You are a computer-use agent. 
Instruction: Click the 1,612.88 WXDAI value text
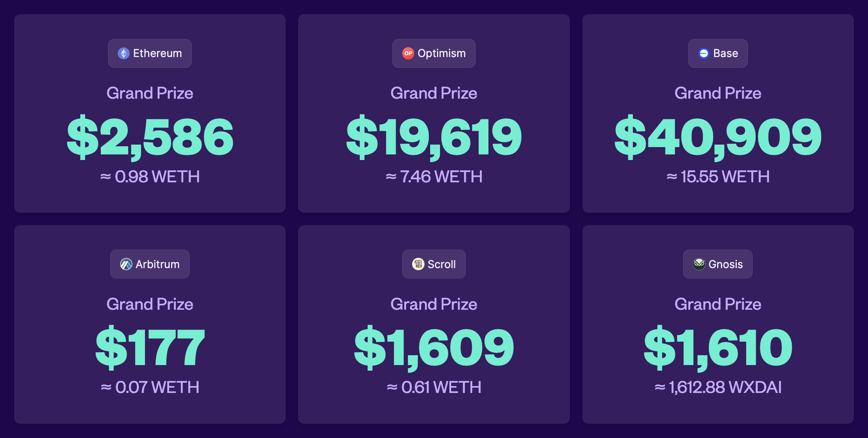click(725, 387)
